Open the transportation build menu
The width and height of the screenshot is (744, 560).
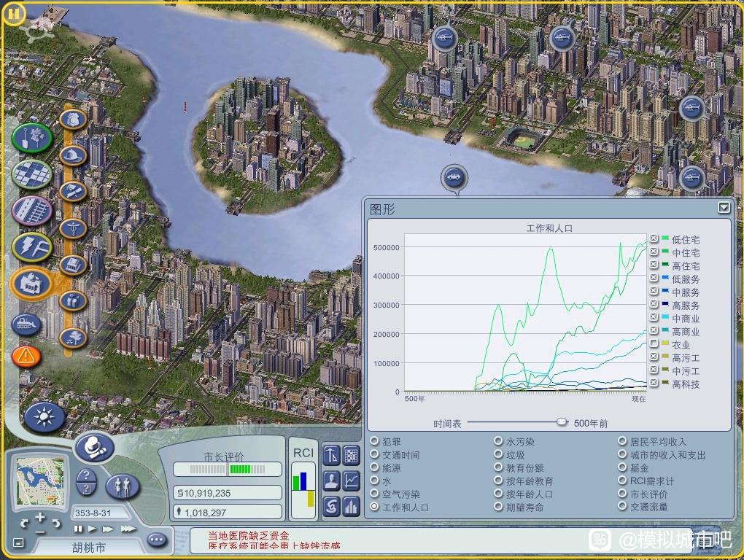click(32, 210)
